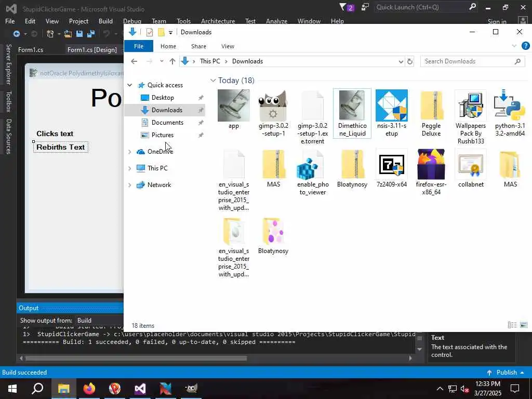Open Data Sources side panel

(8, 137)
